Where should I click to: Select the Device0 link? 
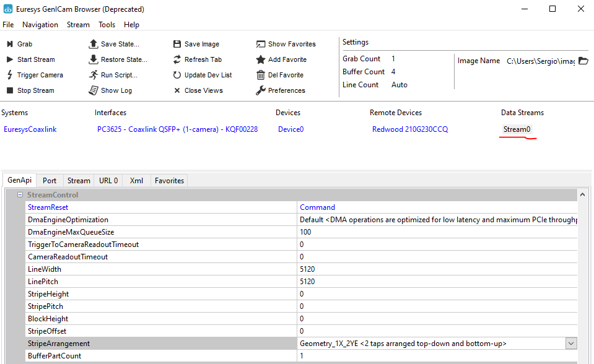[x=290, y=129]
